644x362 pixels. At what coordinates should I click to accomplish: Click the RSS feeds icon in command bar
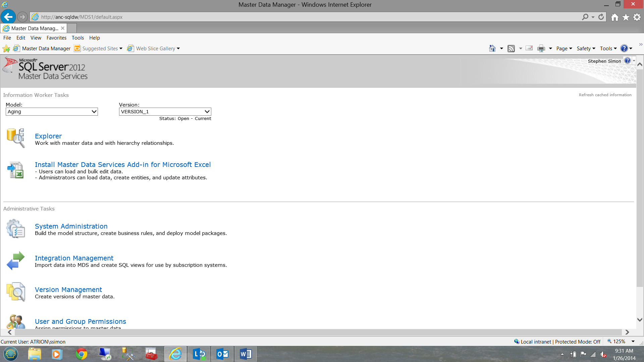coord(511,49)
